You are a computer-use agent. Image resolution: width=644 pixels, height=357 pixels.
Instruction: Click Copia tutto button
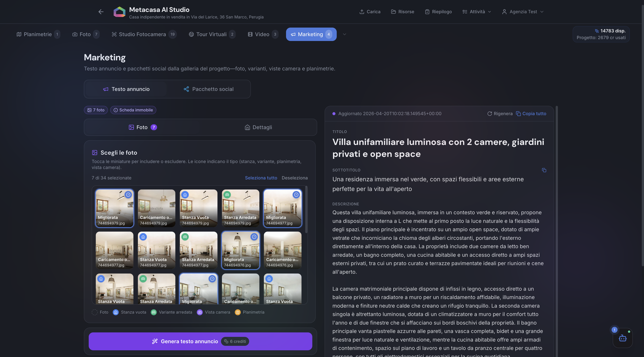[x=531, y=113]
